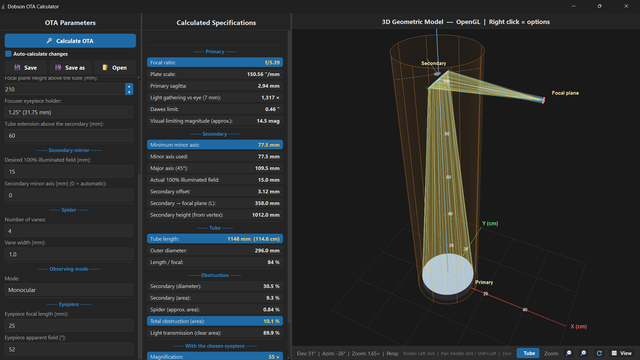The width and height of the screenshot is (640, 360).
Task: Click the focal plane height spinner arrows
Action: click(x=129, y=89)
